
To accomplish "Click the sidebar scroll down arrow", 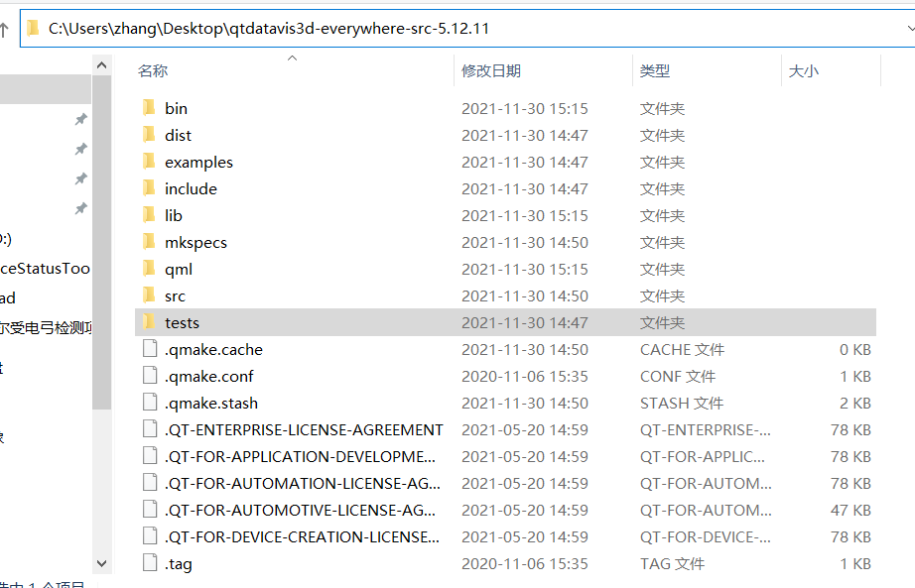I will [x=101, y=563].
